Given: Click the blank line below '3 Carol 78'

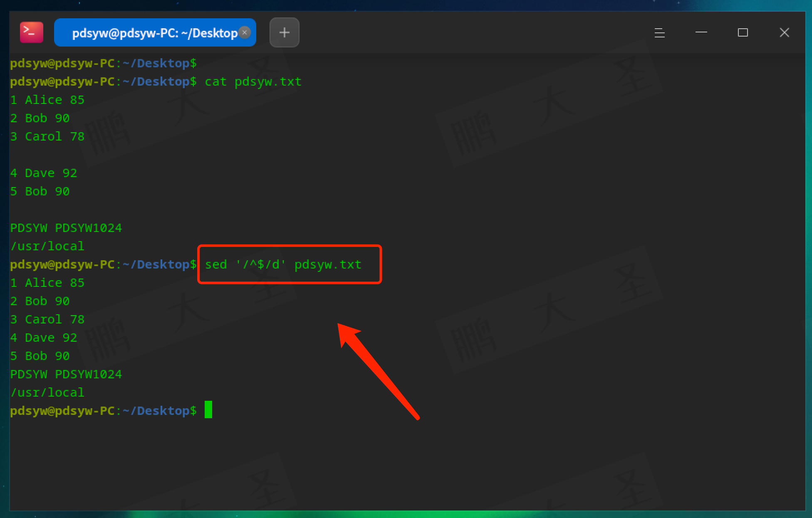Looking at the screenshot, I should 47,155.
